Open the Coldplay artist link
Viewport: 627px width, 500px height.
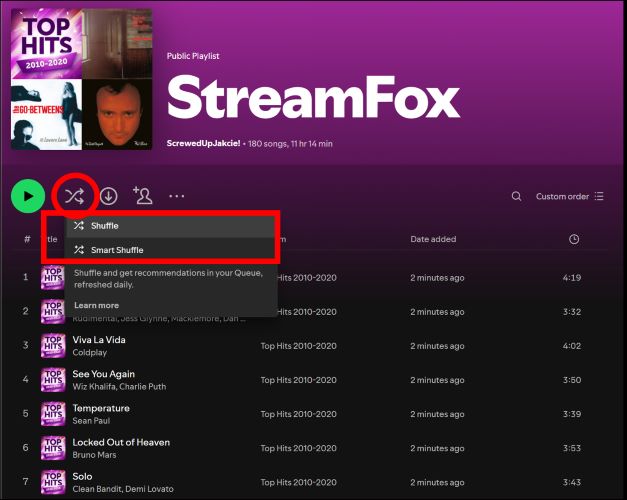pos(90,352)
